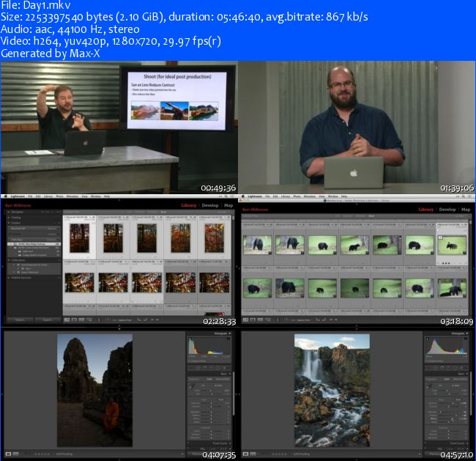Select Library module in 02:28:33 frame

(x=189, y=205)
